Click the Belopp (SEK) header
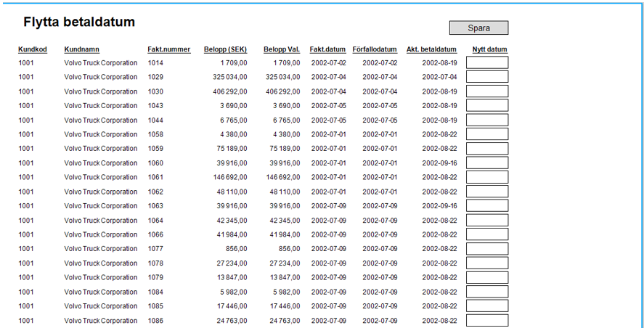 tap(226, 49)
